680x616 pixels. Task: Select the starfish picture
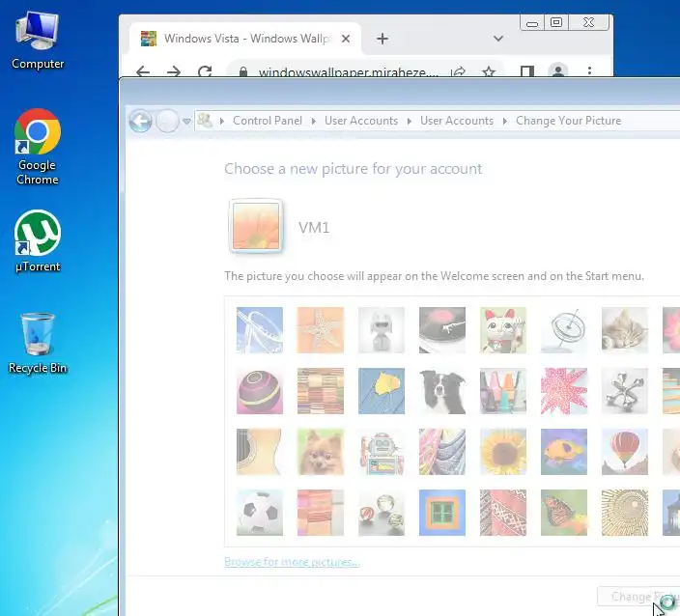[321, 330]
